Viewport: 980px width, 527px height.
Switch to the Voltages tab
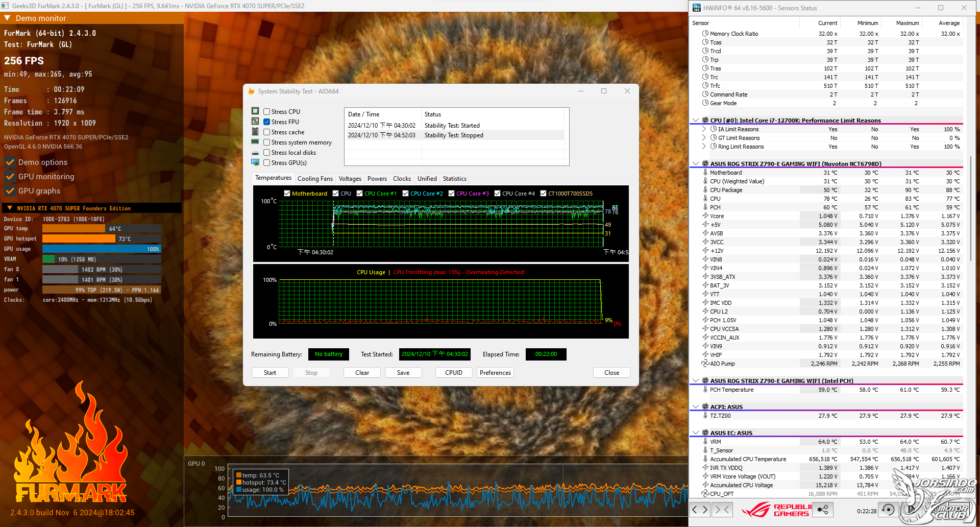point(350,179)
